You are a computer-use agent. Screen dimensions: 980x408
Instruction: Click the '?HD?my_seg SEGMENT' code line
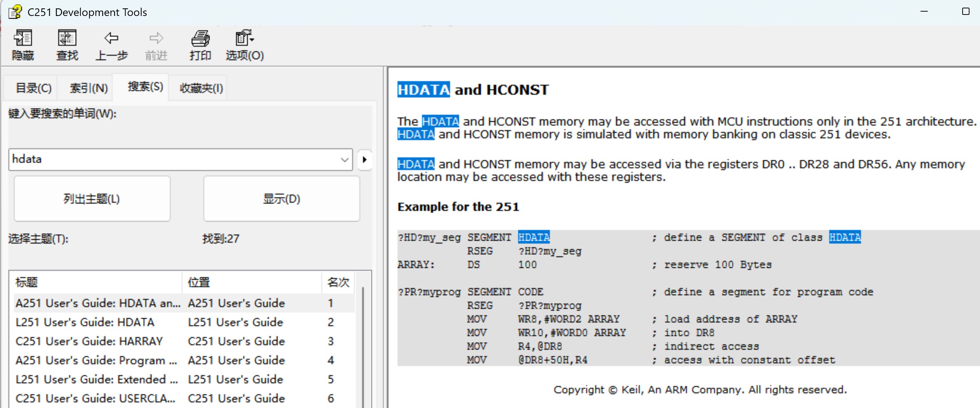629,237
